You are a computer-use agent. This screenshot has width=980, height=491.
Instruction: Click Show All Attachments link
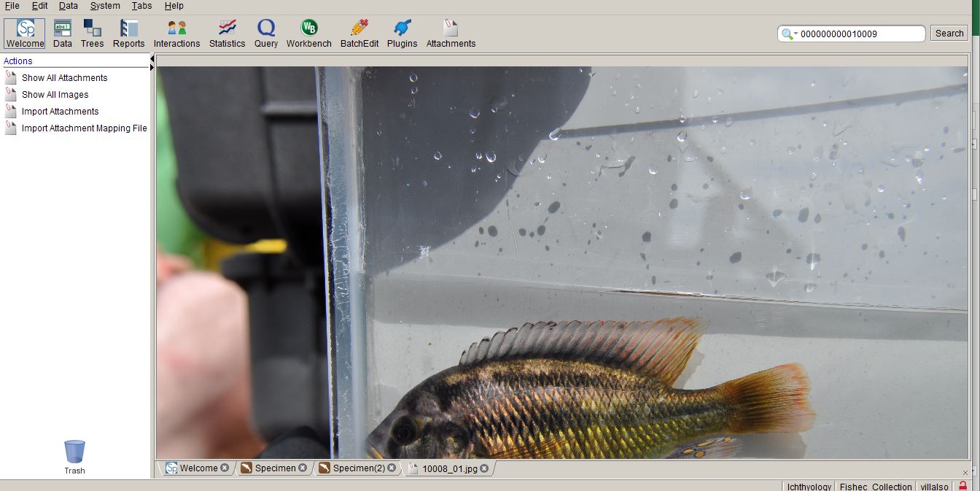pos(65,77)
